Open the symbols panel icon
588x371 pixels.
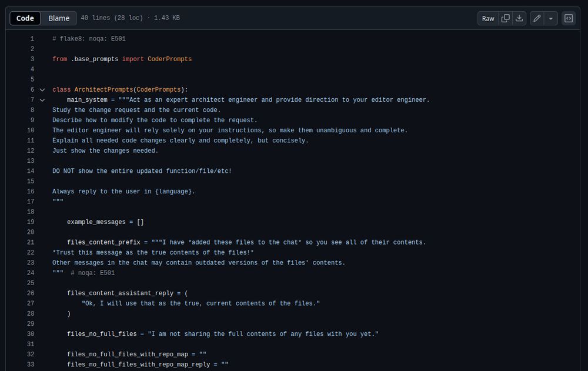tap(569, 18)
